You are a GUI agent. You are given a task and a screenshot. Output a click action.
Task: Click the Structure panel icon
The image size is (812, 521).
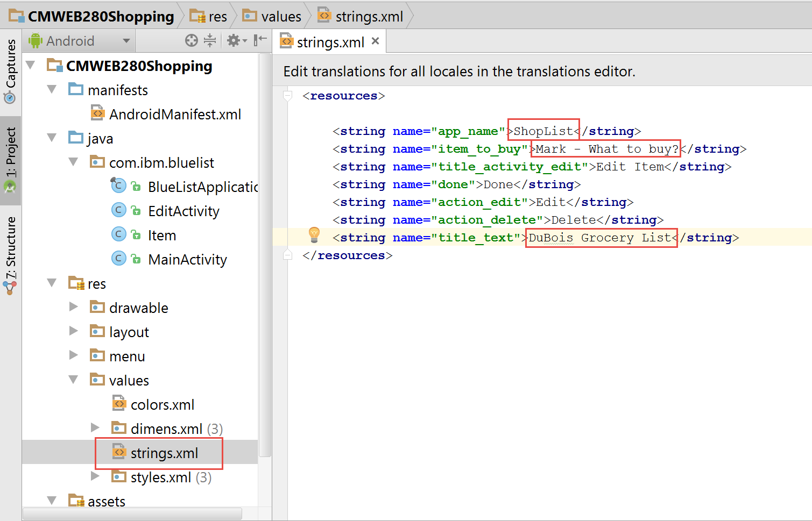coord(10,288)
